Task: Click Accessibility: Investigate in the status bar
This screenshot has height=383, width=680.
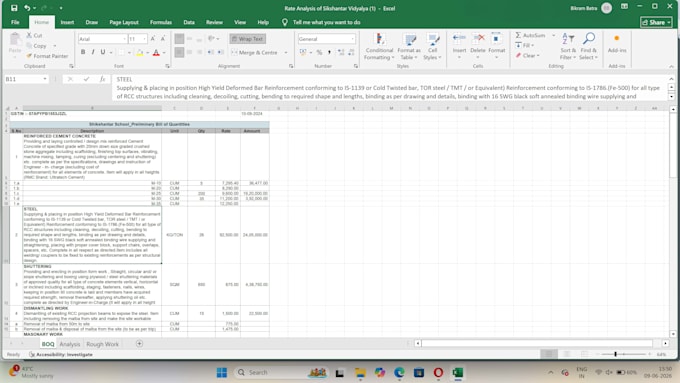Action: [x=61, y=355]
